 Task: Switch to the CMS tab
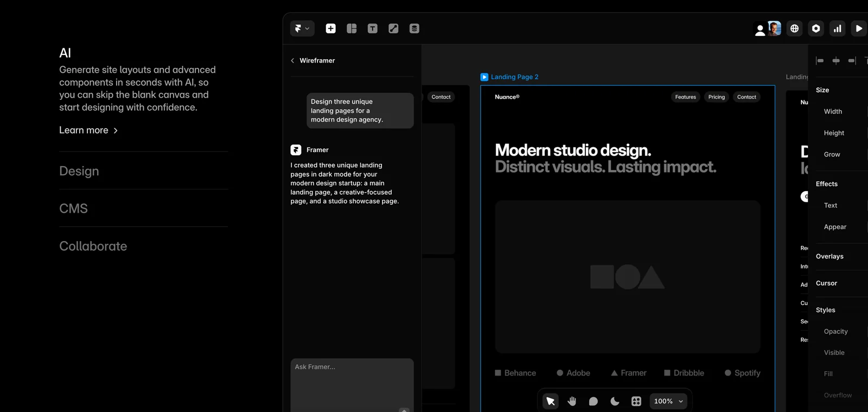[73, 208]
